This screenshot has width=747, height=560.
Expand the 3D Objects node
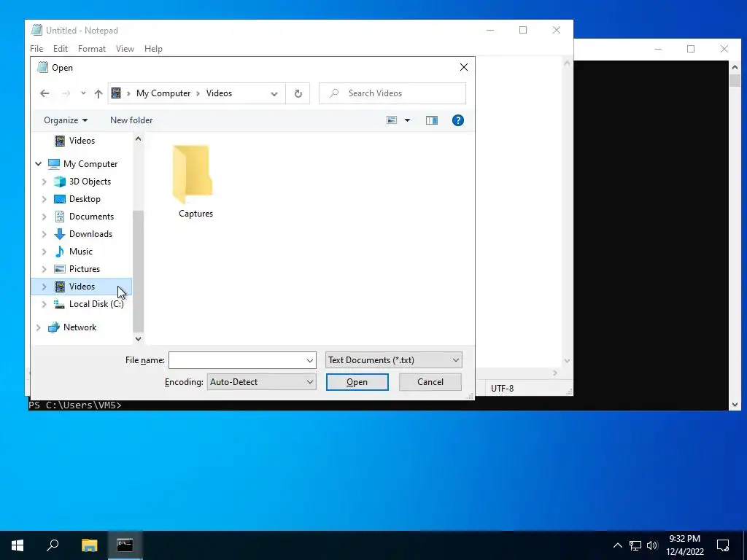[x=44, y=182]
